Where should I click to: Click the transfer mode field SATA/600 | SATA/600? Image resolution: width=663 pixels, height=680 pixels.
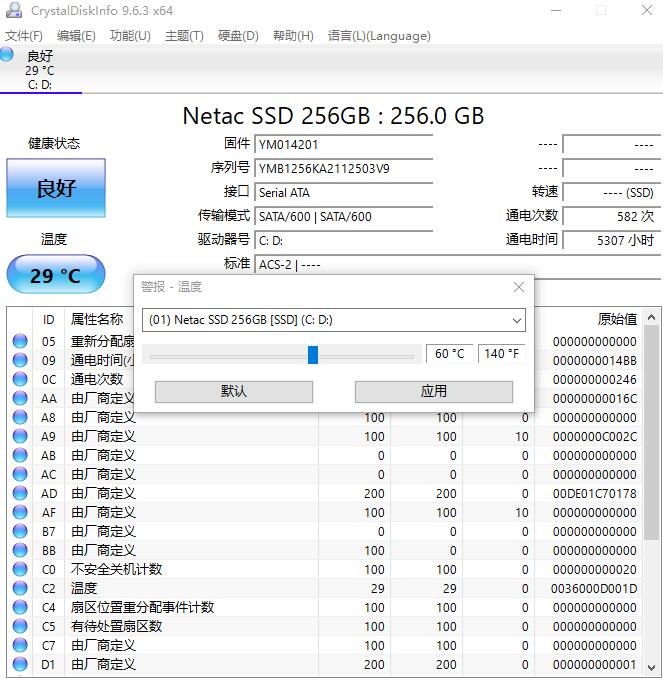pos(343,216)
